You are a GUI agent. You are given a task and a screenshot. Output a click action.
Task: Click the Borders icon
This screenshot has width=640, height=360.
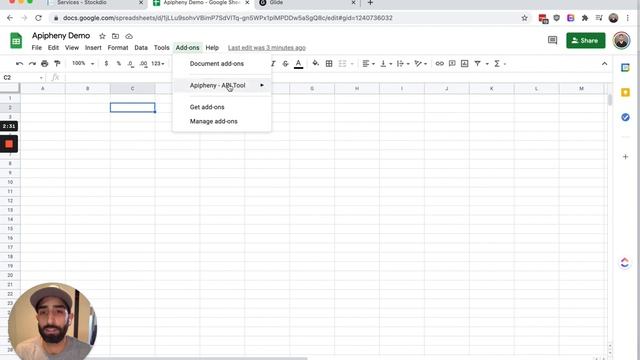pyautogui.click(x=329, y=64)
